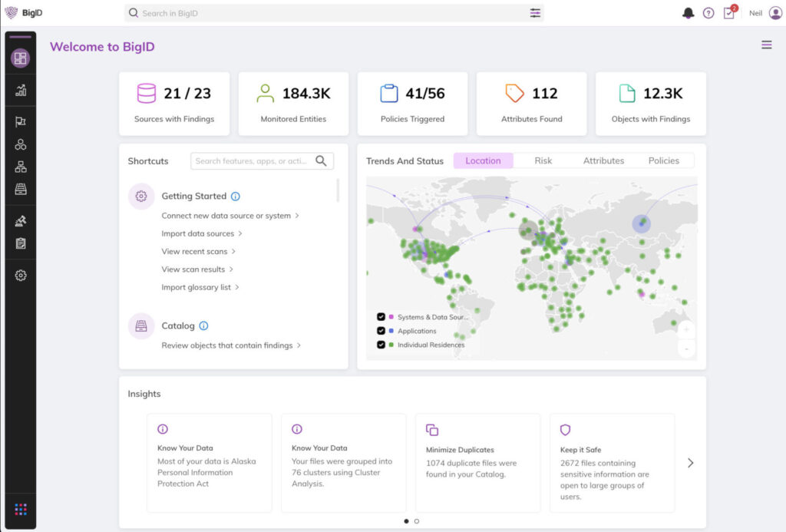Click the Shortcuts search magnifier icon
Screen dimensions: 786x532
pyautogui.click(x=321, y=161)
